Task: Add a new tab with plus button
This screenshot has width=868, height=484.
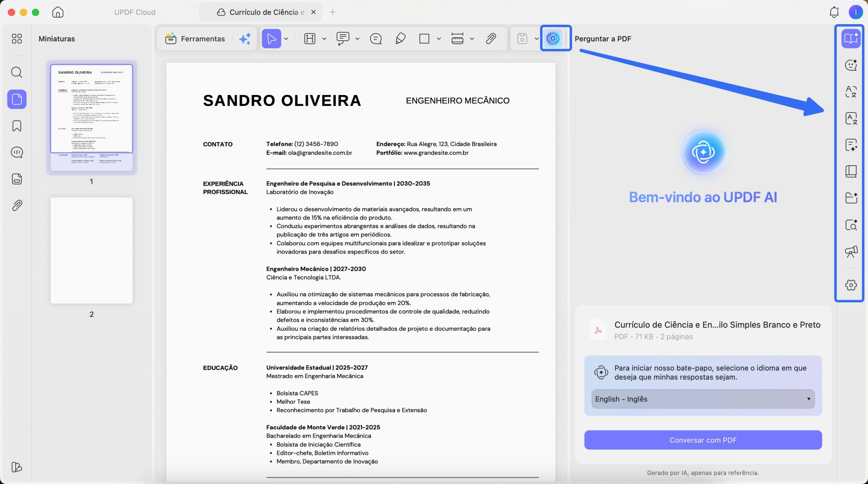Action: [333, 12]
